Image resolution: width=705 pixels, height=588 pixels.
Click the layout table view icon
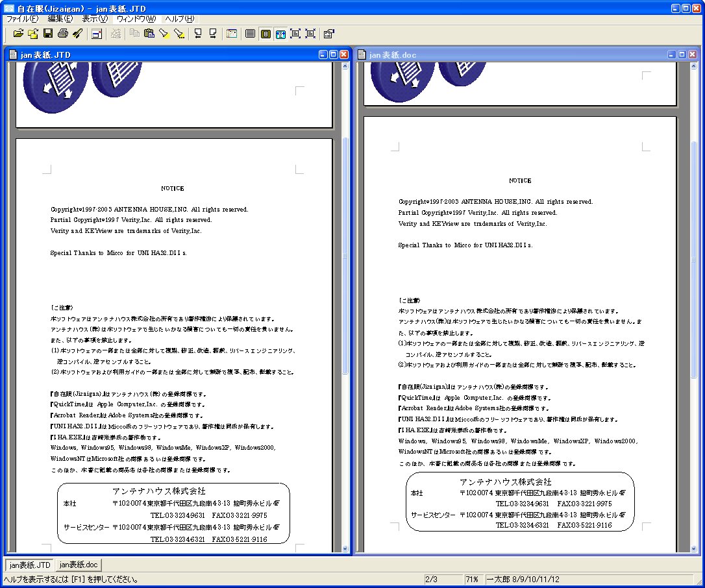tap(232, 34)
